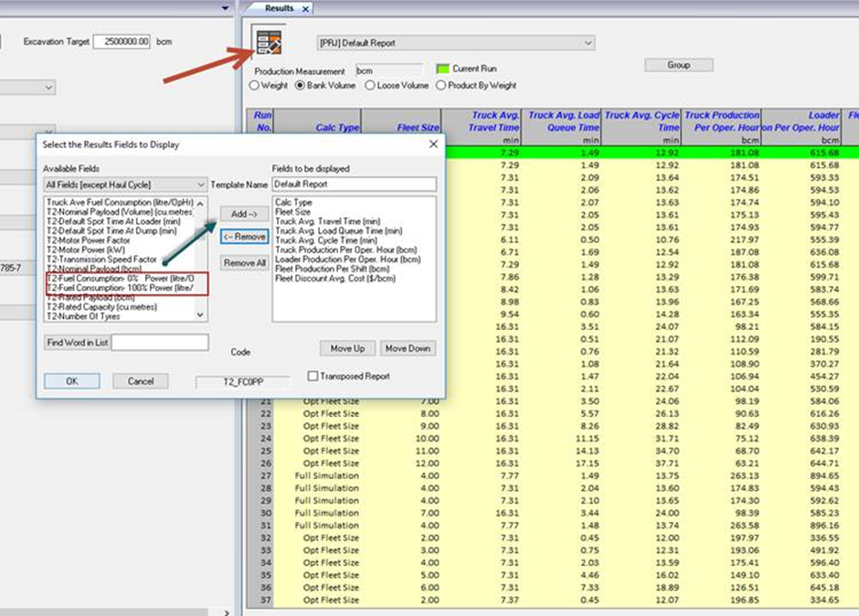The height and width of the screenshot is (616, 859).
Task: Select the Bank Volume radio button
Action: [300, 86]
